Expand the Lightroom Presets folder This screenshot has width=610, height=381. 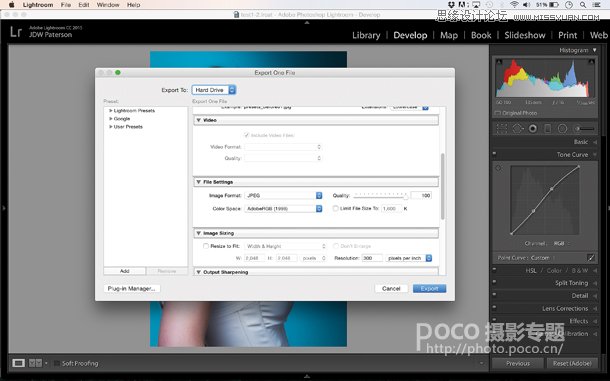(110, 111)
